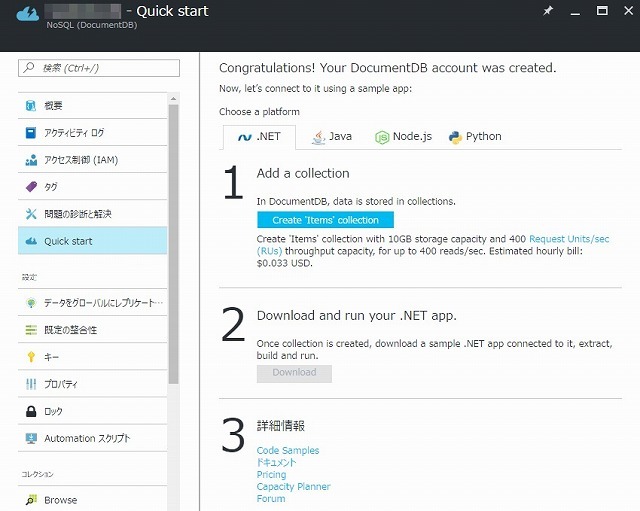Click Create 'Items' collection button
640x511 pixels.
(x=325, y=220)
